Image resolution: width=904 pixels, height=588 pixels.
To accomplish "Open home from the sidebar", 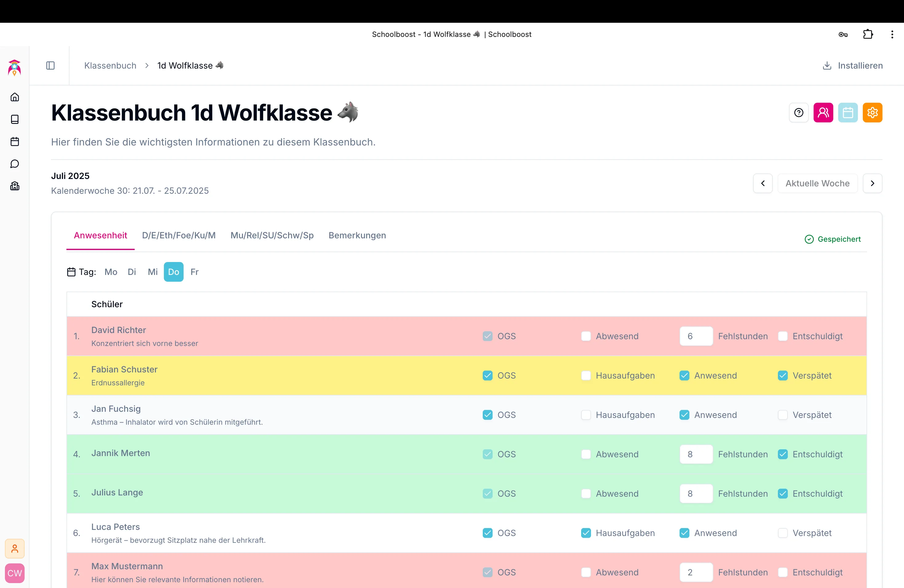I will 14,97.
